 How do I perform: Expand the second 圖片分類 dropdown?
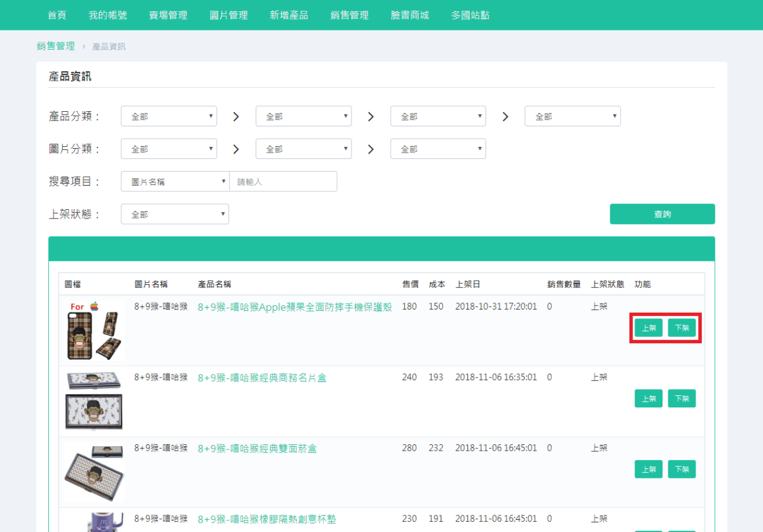coord(303,149)
